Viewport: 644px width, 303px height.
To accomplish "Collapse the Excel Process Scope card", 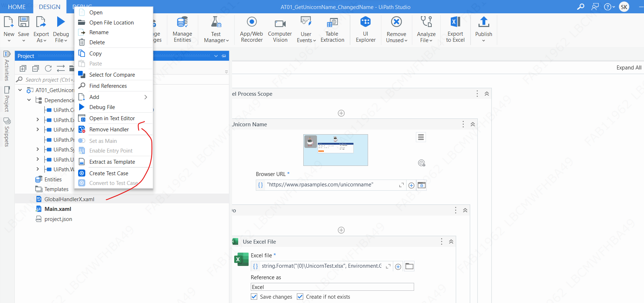I will [x=487, y=94].
